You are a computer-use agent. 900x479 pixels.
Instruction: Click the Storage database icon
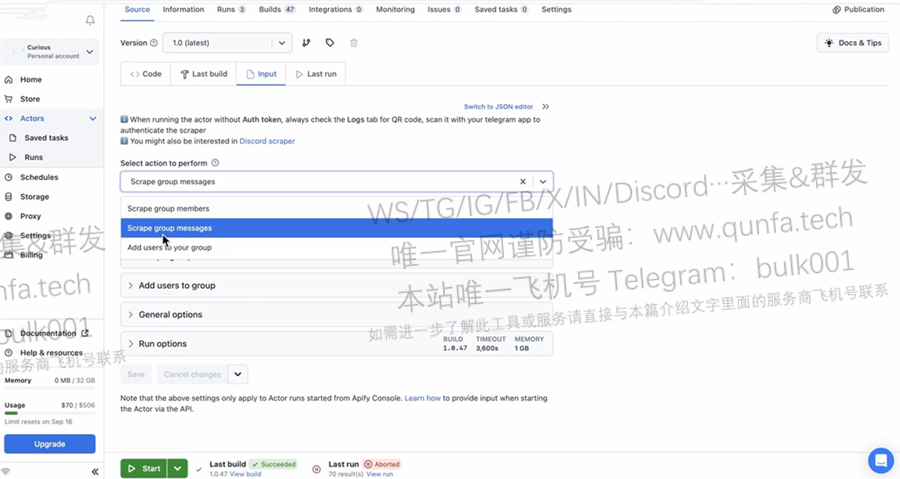9,197
